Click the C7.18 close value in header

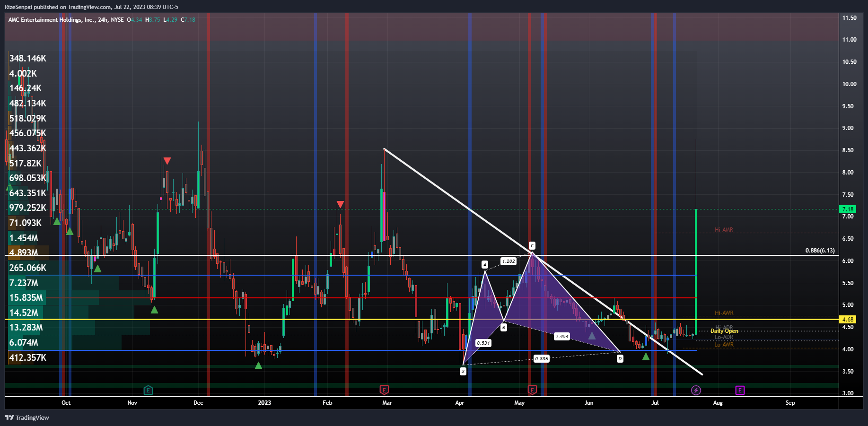(x=188, y=20)
